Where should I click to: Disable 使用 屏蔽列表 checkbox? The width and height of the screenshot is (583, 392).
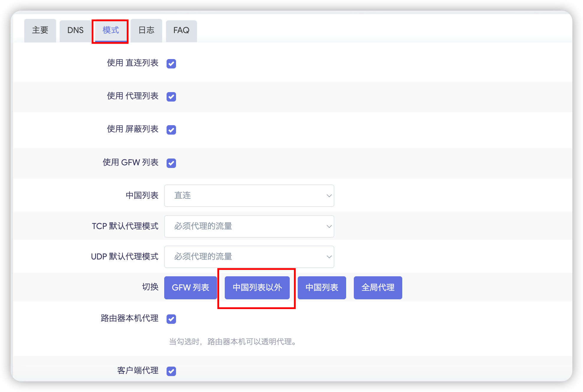[171, 130]
